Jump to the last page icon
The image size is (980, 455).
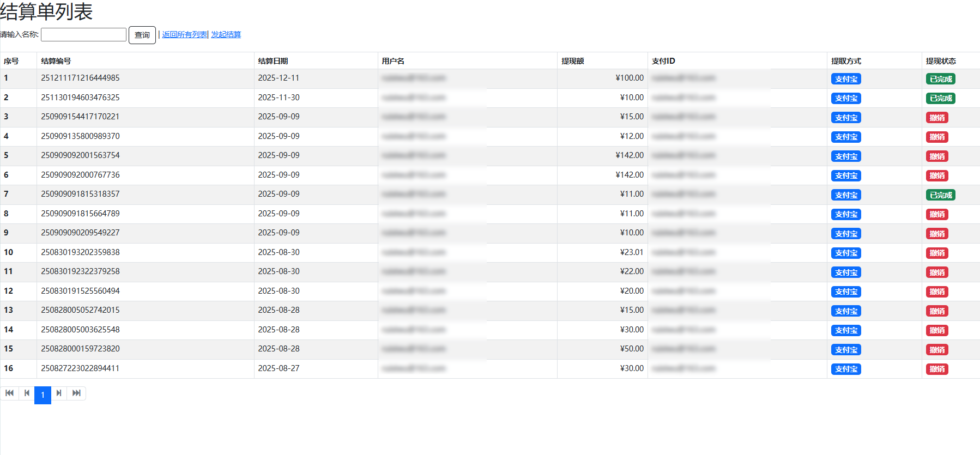pyautogui.click(x=76, y=393)
